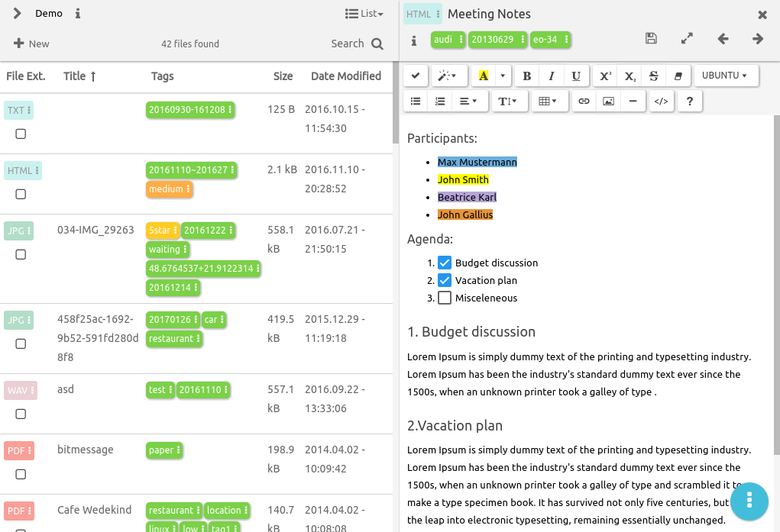Expand the List view mode dropdown
The image size is (780, 532).
[x=364, y=14]
